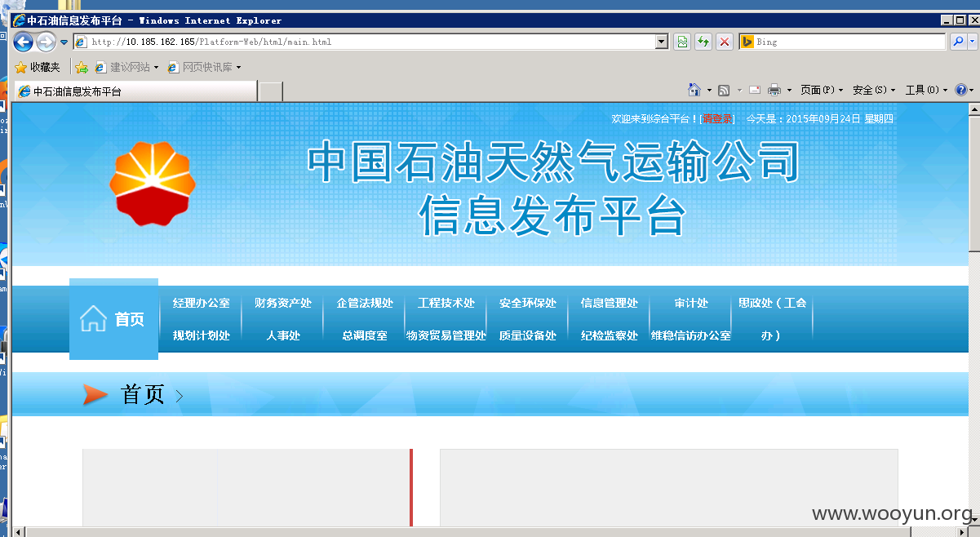Expand the address bar history dropdown
Viewport: 980px width, 537px height.
[x=663, y=42]
